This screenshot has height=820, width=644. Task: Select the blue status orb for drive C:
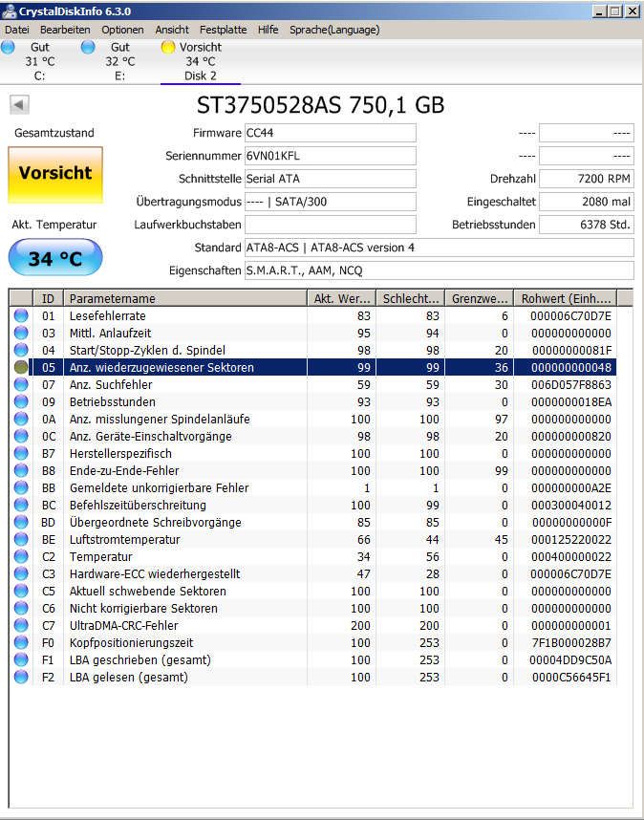[x=8, y=47]
